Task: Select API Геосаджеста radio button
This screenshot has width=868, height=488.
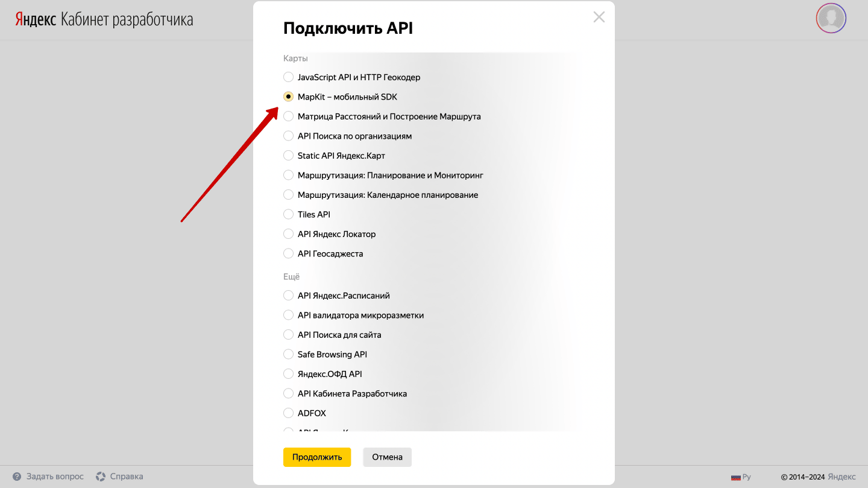Action: (x=288, y=253)
